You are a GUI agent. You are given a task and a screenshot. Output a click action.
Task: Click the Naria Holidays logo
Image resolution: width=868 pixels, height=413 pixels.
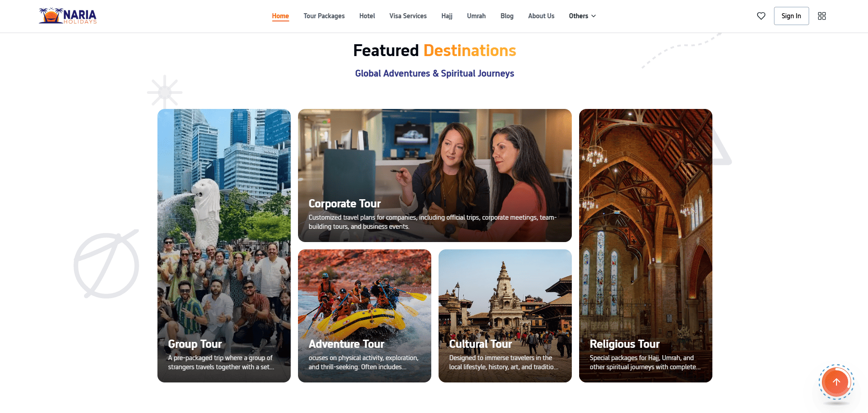68,16
